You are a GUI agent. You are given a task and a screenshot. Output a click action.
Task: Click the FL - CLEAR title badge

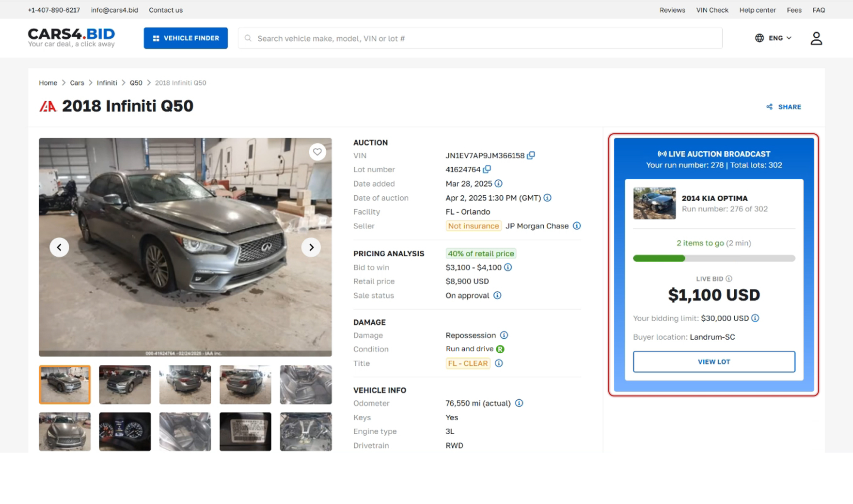468,363
